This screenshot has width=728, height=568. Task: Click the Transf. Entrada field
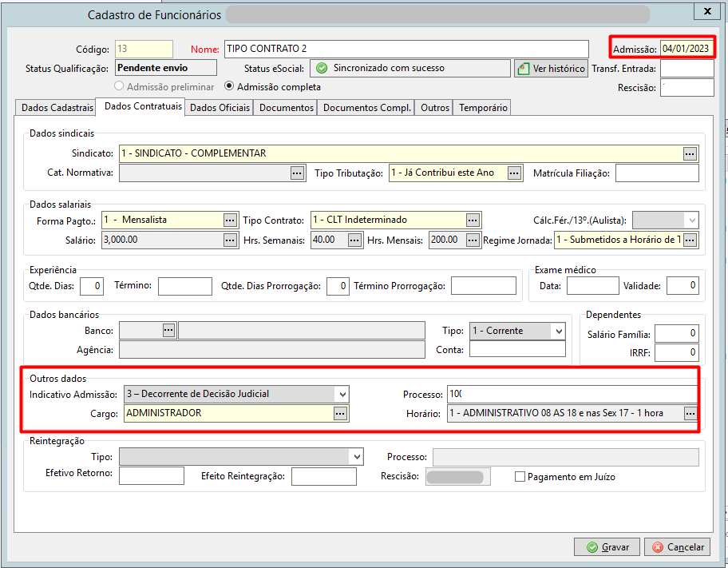[x=687, y=69]
